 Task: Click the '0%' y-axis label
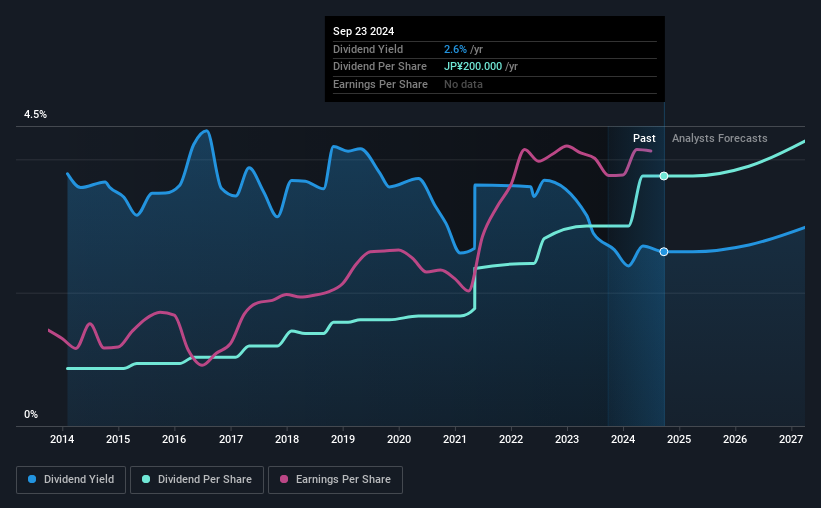[x=31, y=415]
